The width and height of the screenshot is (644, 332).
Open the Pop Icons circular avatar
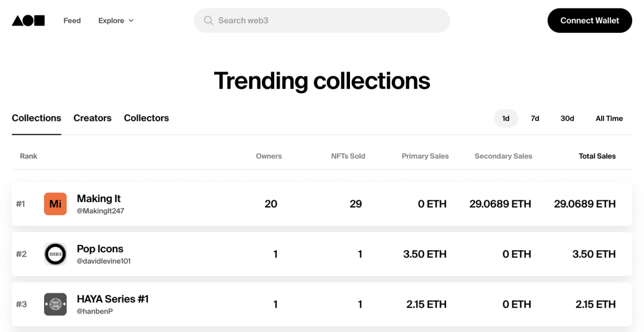55,254
